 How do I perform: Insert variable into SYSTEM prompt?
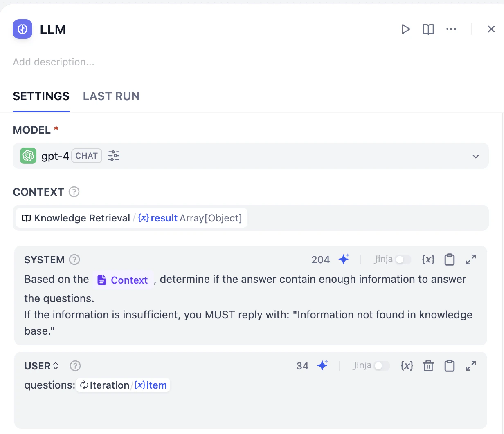428,259
